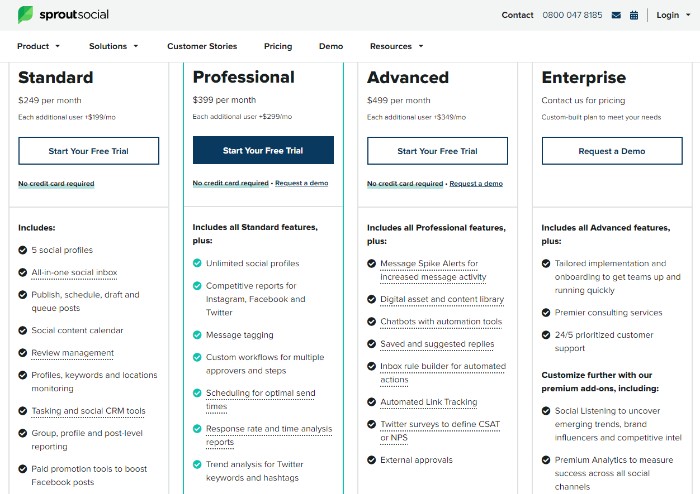
Task: Click 'Chatbots with automation tools'
Action: pyautogui.click(x=441, y=321)
